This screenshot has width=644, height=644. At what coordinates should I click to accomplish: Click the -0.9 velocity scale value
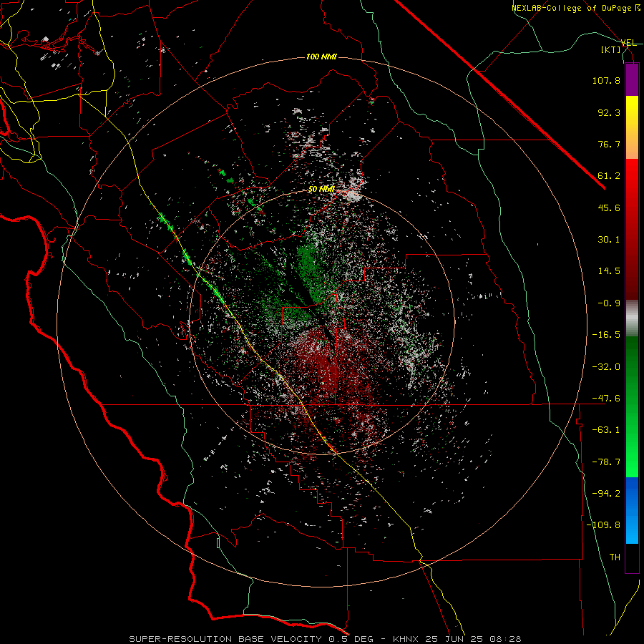click(x=609, y=303)
